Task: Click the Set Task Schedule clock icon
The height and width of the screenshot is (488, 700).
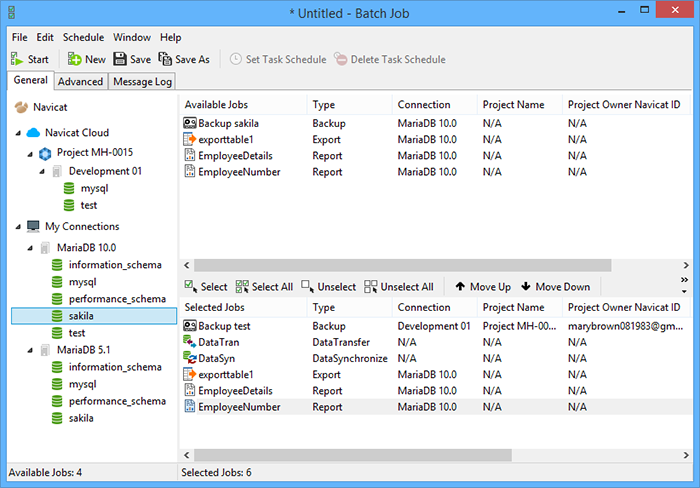Action: tap(236, 59)
